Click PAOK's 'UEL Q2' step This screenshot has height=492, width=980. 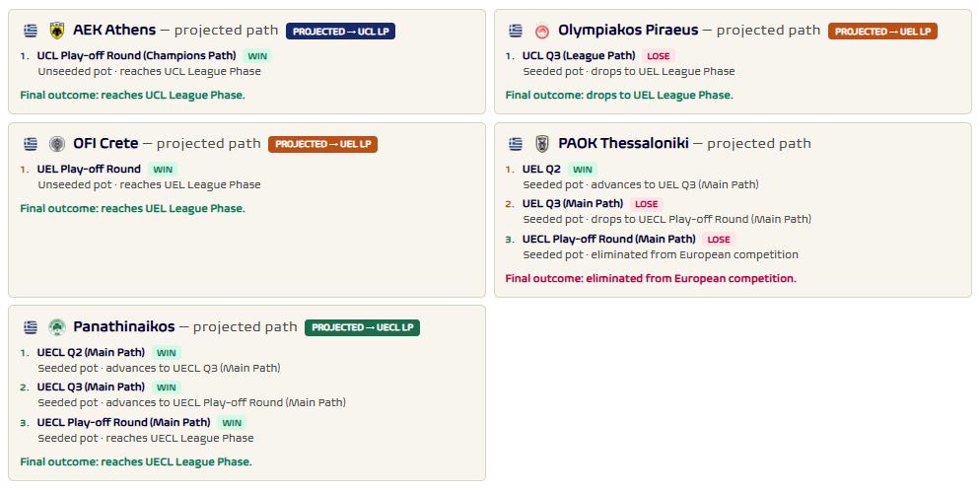click(541, 169)
